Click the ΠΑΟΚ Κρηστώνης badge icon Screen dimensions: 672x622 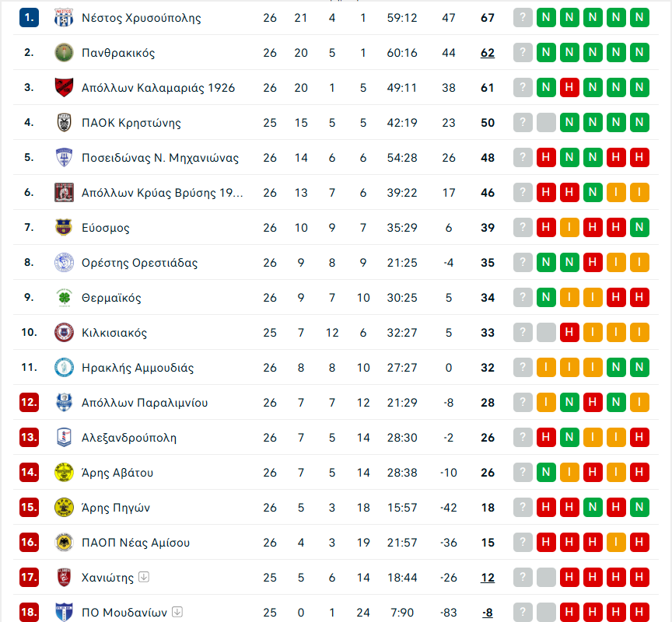pyautogui.click(x=64, y=123)
